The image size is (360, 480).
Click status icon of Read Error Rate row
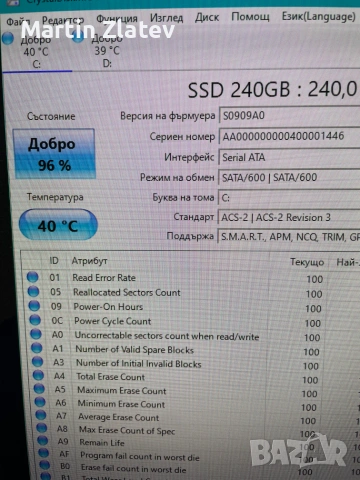33,277
